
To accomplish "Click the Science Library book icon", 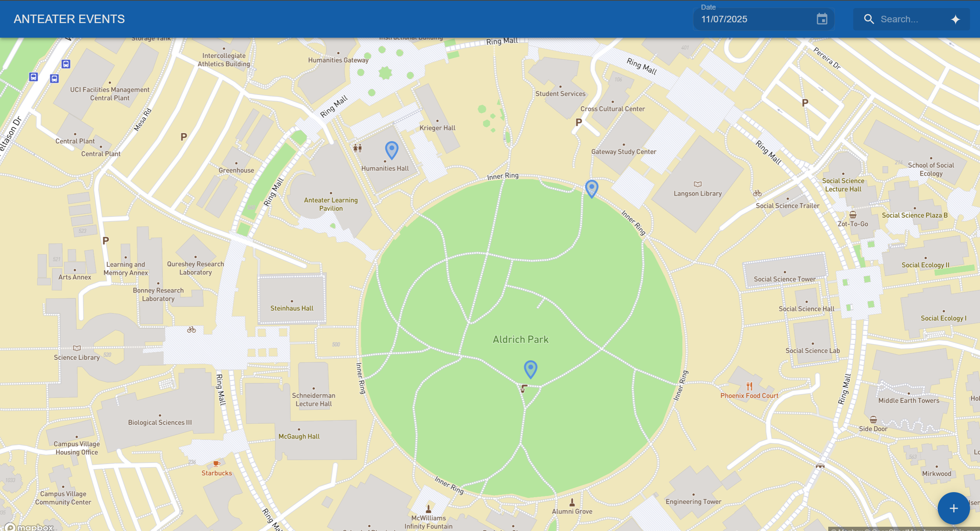I will pyautogui.click(x=77, y=348).
